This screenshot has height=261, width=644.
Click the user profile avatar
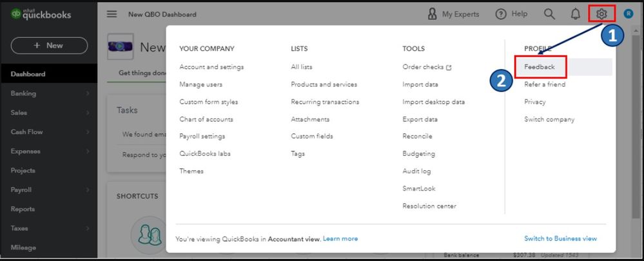pos(629,14)
